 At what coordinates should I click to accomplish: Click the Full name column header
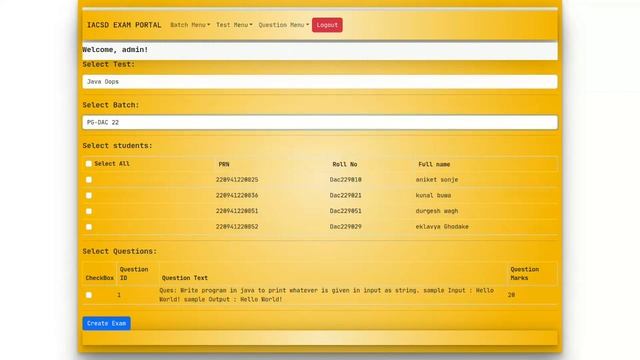[x=434, y=164]
